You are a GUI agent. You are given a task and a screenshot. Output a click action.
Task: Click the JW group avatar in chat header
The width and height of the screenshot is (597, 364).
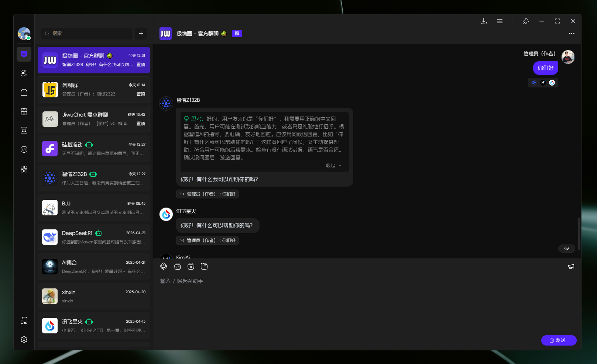coord(165,34)
